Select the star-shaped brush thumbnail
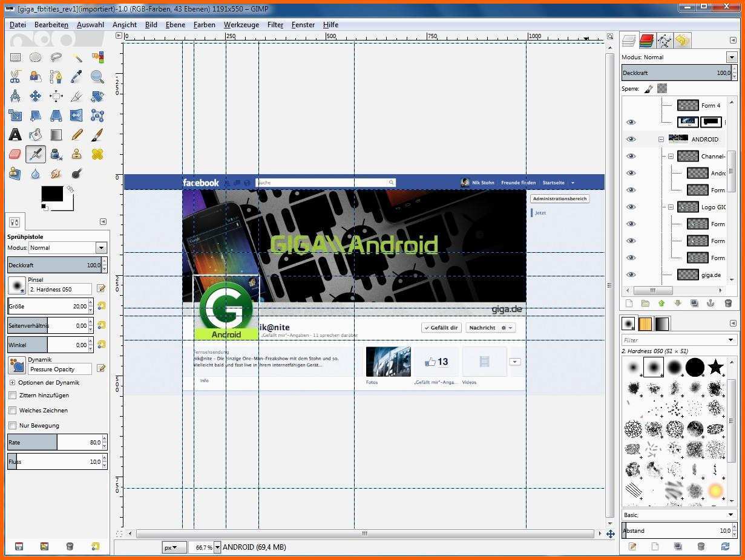Screen dimensions: 745x560 (716, 367)
